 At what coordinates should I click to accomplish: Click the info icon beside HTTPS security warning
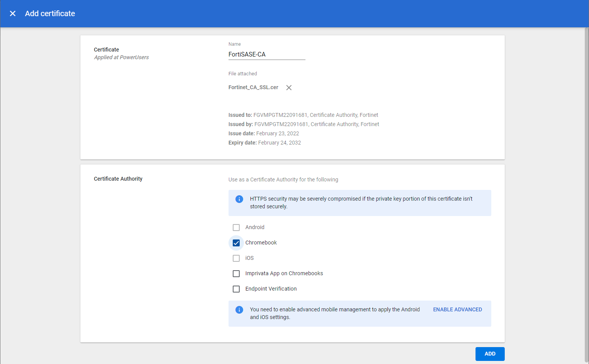pyautogui.click(x=239, y=199)
